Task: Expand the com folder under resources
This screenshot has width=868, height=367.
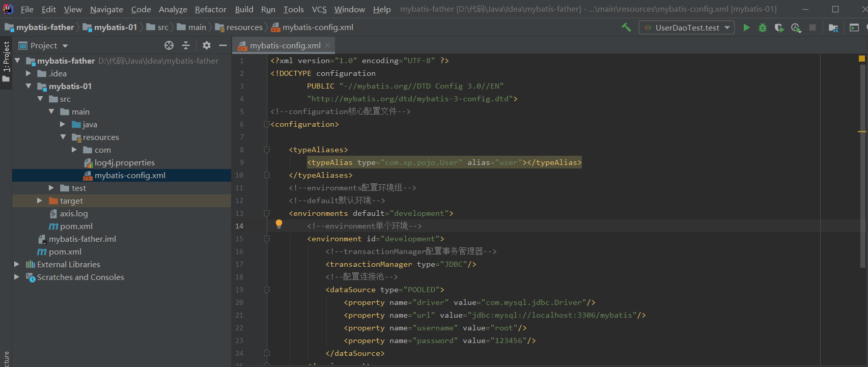Action: pos(74,150)
